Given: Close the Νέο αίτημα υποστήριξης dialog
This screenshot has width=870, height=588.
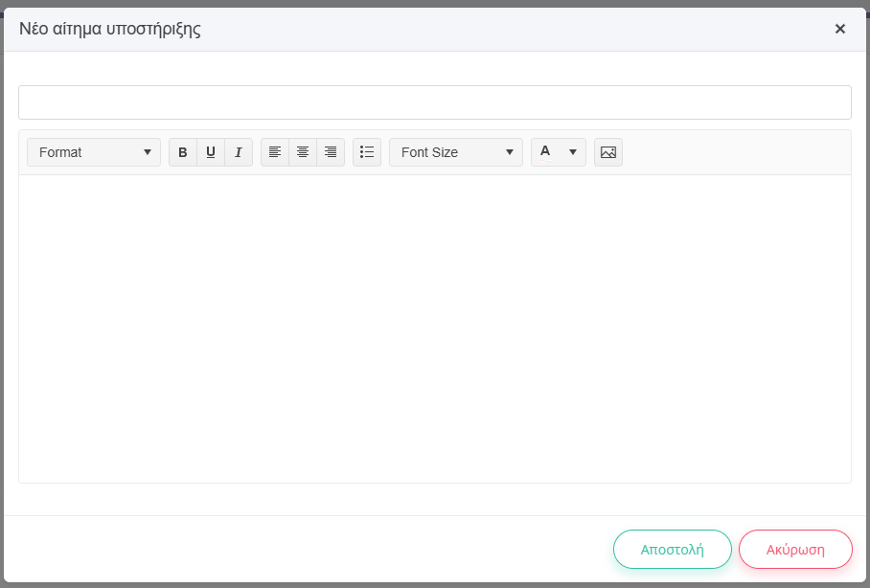Looking at the screenshot, I should point(840,29).
